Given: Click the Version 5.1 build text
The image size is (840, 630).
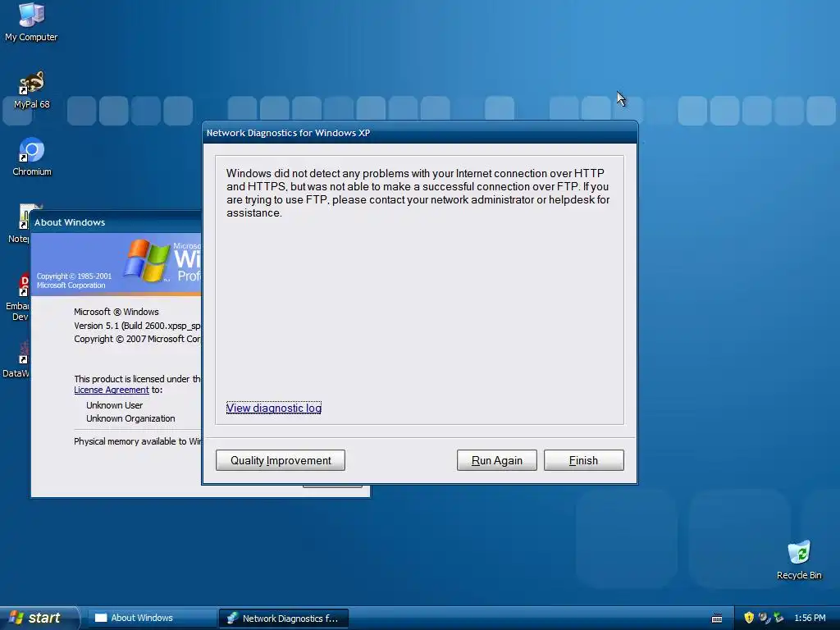Looking at the screenshot, I should [137, 326].
